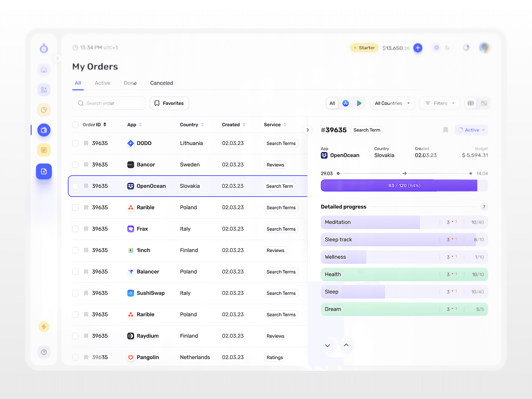Open the All Countries dropdown
The height and width of the screenshot is (399, 532).
(x=392, y=103)
